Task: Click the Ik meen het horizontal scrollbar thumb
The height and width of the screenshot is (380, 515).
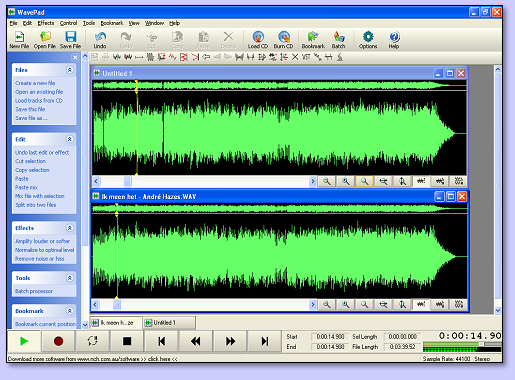Action: pyautogui.click(x=117, y=305)
